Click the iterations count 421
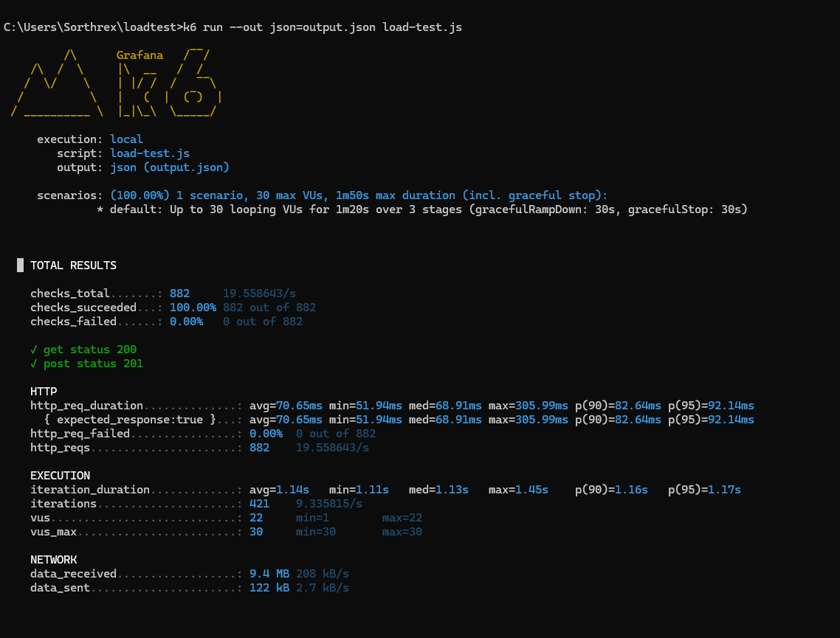The height and width of the screenshot is (638, 840). (x=259, y=504)
